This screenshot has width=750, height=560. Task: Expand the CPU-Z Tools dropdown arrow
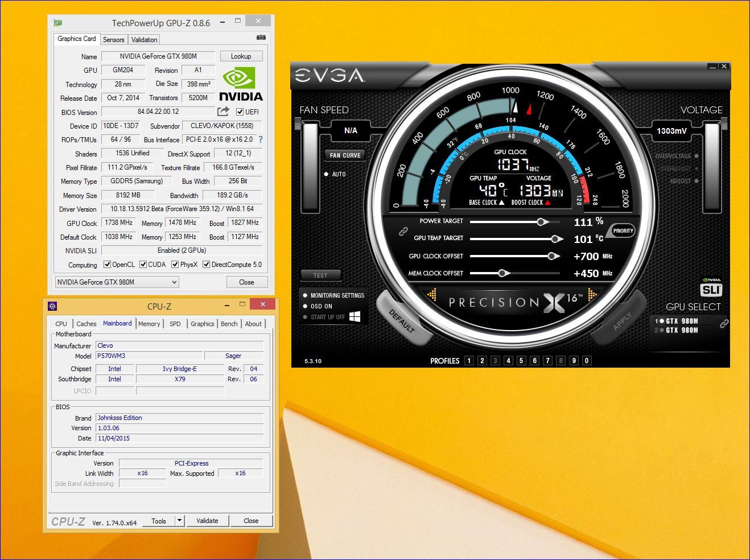179,521
